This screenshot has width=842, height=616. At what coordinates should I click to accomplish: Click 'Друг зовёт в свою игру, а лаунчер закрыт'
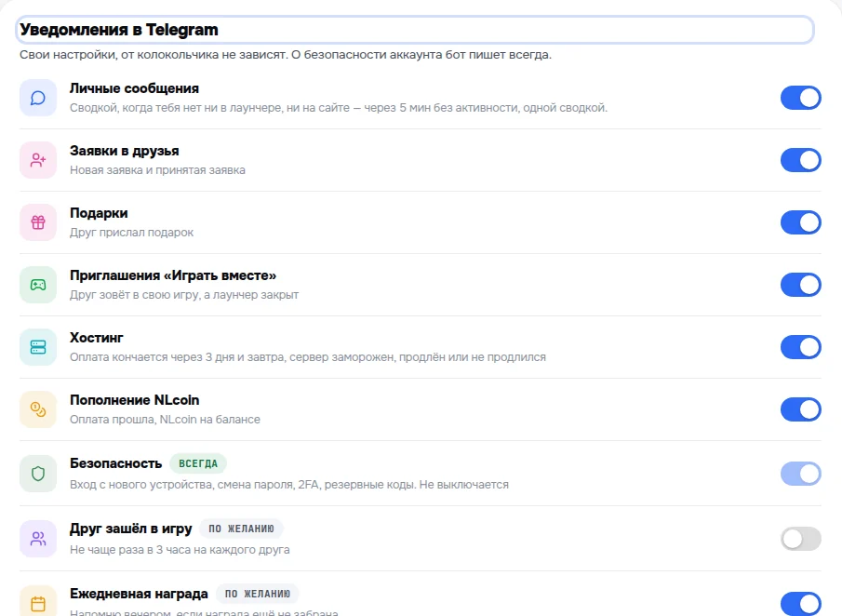coord(184,295)
